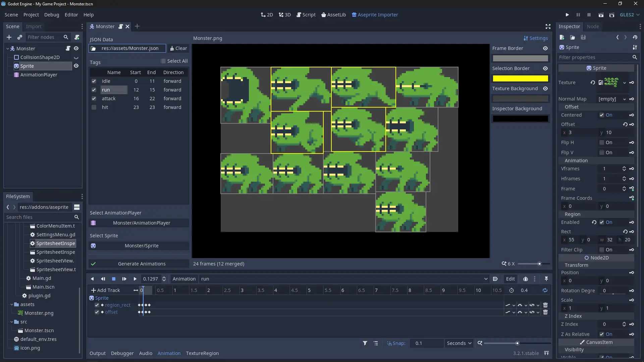Open Normal Map dropdown
This screenshot has width=644, height=362.
[x=625, y=99]
